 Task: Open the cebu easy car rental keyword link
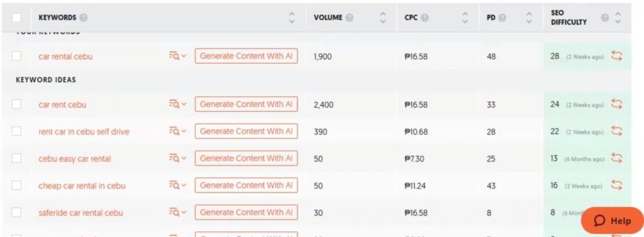75,158
